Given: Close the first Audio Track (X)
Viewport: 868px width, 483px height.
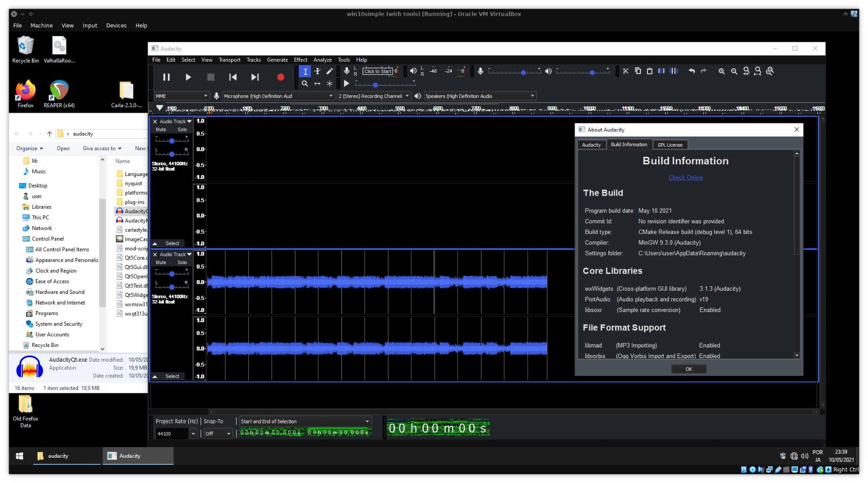Looking at the screenshot, I should tap(155, 121).
